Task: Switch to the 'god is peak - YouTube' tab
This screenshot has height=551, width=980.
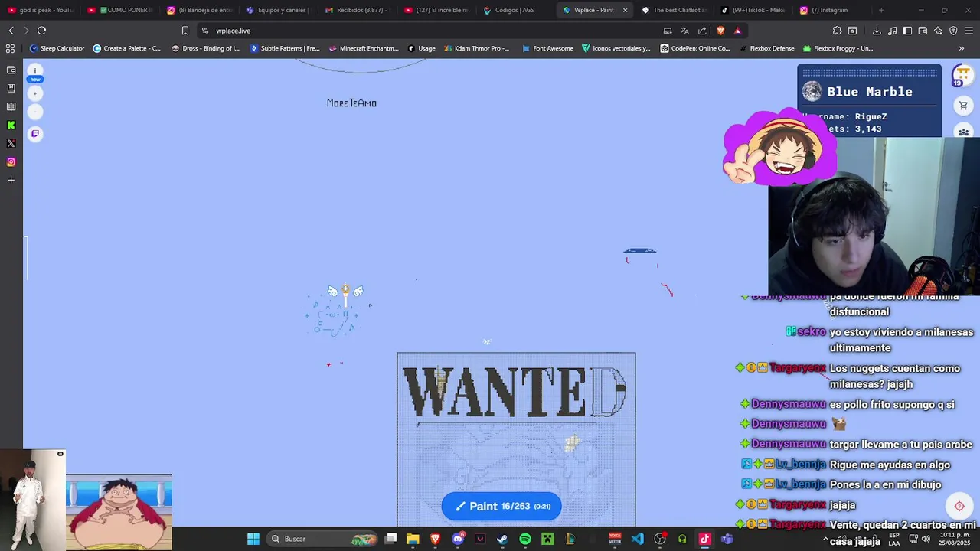Action: tap(40, 10)
